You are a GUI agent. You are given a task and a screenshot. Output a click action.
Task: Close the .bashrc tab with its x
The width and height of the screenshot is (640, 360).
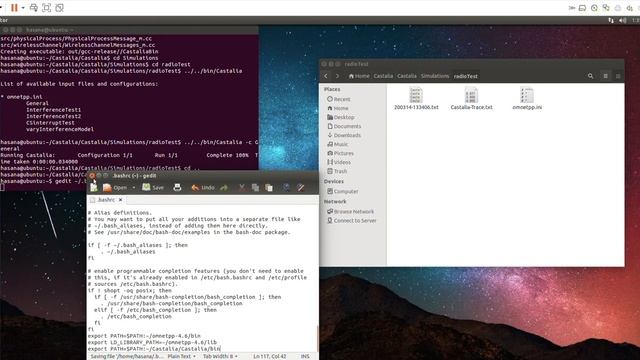(120, 200)
